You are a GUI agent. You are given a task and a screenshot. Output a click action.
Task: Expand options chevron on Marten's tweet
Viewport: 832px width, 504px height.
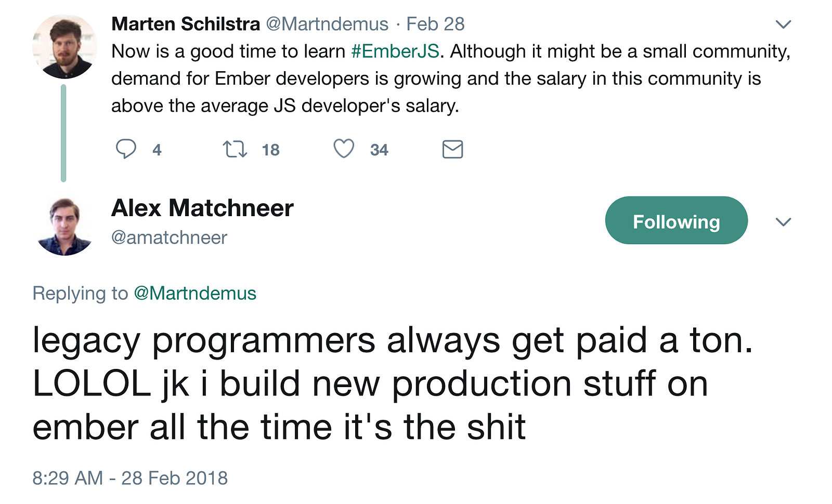pyautogui.click(x=783, y=24)
